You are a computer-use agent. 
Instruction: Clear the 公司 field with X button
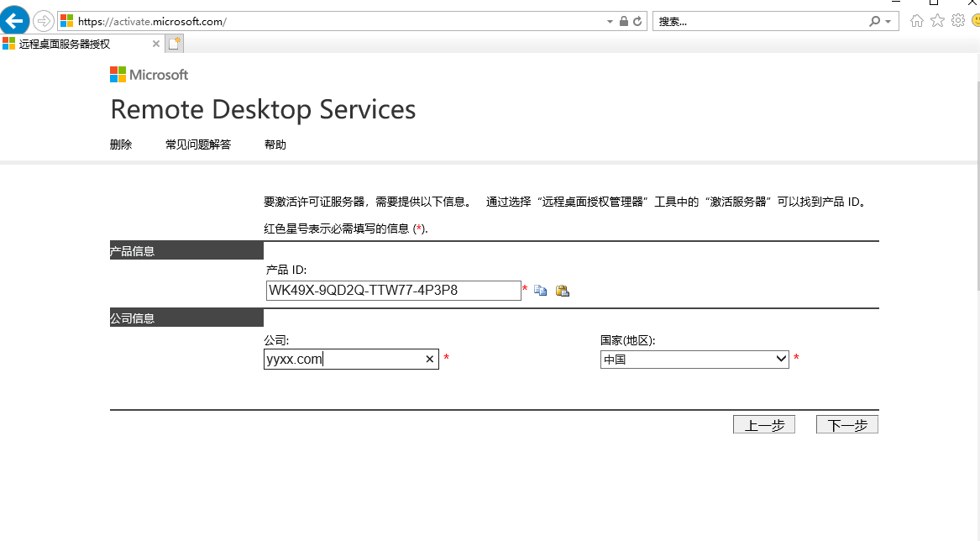tap(429, 359)
